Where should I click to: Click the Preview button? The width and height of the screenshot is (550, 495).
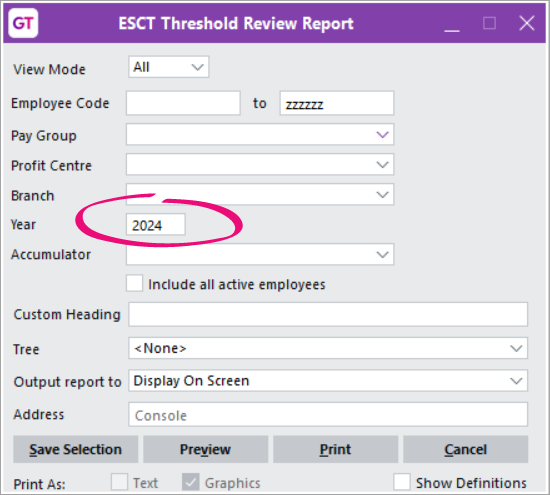(206, 449)
